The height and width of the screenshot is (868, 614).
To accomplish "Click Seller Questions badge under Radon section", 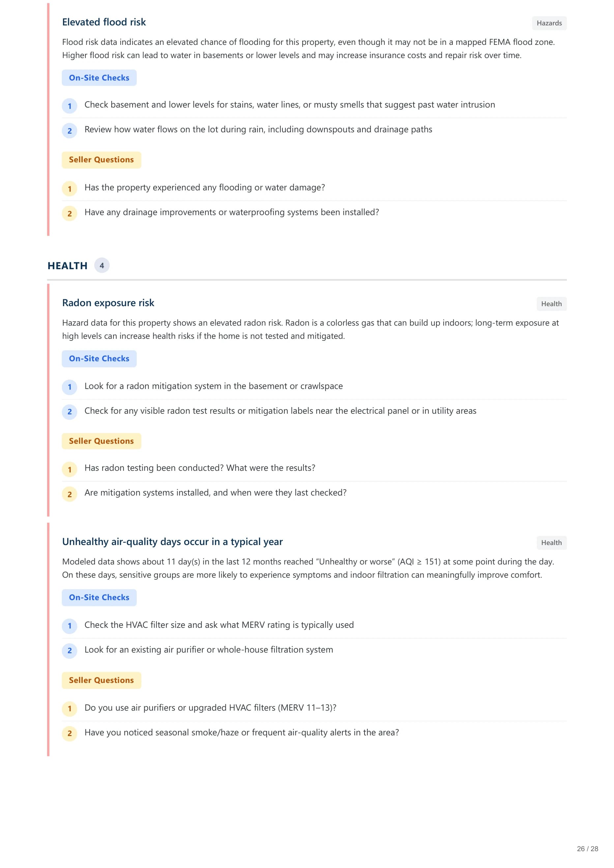I will click(101, 441).
